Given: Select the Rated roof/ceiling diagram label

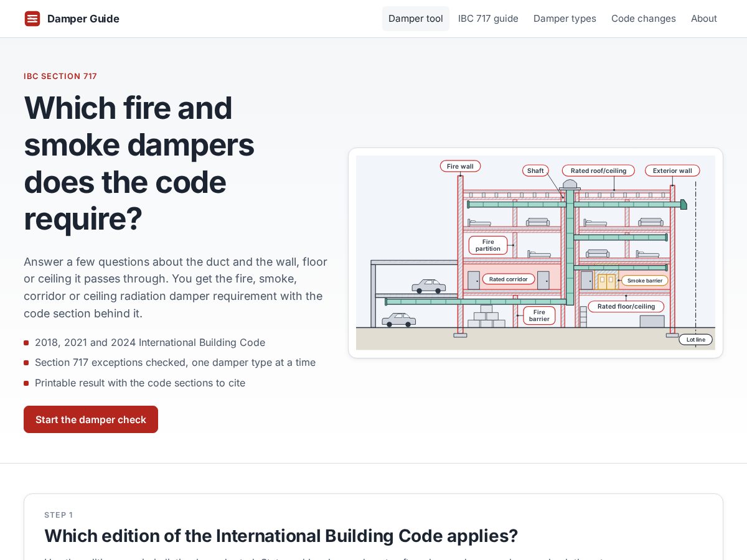Looking at the screenshot, I should pos(598,170).
